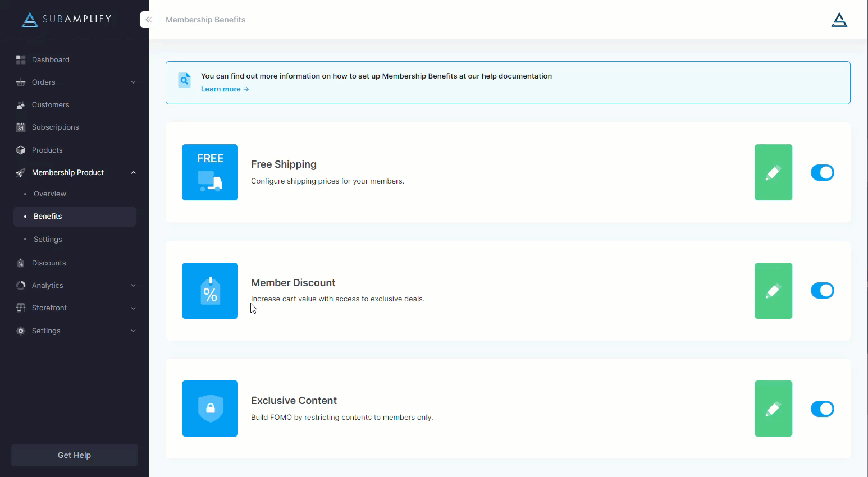The image size is (868, 477).
Task: Click the Storefront shop icon
Action: [21, 308]
